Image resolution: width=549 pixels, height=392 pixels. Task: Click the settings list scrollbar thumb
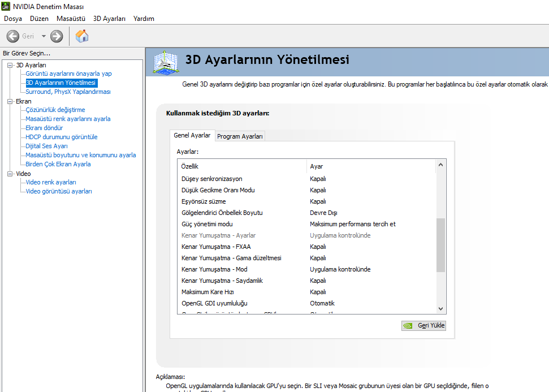pyautogui.click(x=441, y=245)
